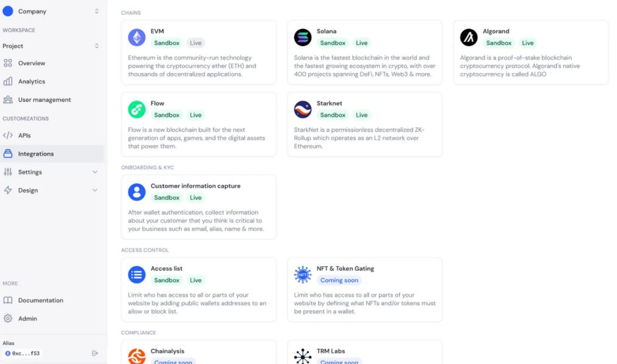617x364 pixels.
Task: Toggle Live badge on the Solana card
Action: click(362, 43)
